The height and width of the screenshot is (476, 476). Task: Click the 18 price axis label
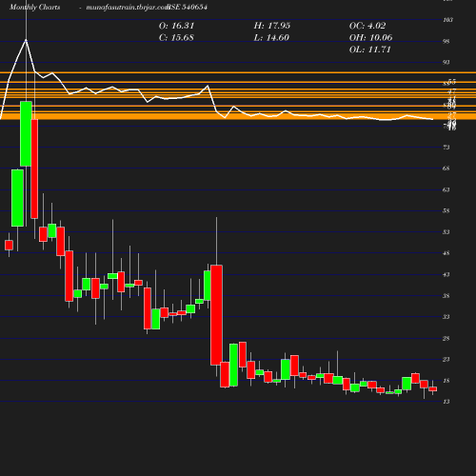click(x=446, y=381)
